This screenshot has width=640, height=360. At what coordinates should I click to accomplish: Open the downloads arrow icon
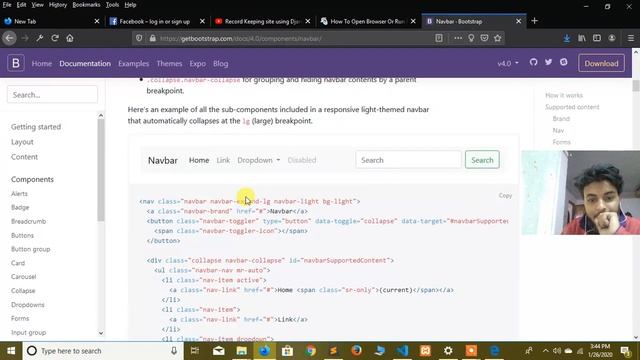[567, 38]
